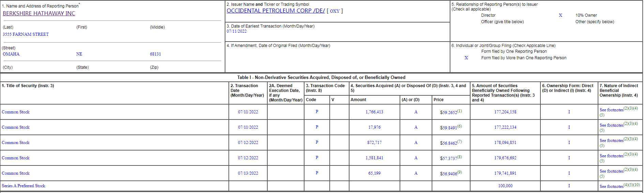Open footnote (9) beside price $56.9406
644x193 pixels.
[x=460, y=172]
